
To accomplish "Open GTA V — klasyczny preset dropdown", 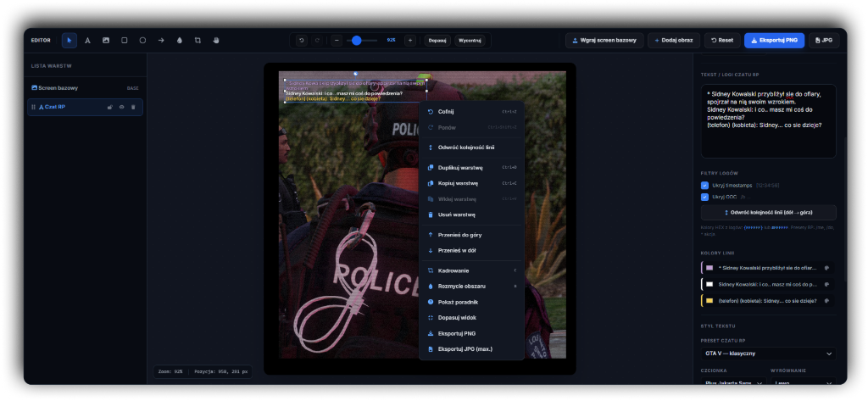I will (x=768, y=354).
